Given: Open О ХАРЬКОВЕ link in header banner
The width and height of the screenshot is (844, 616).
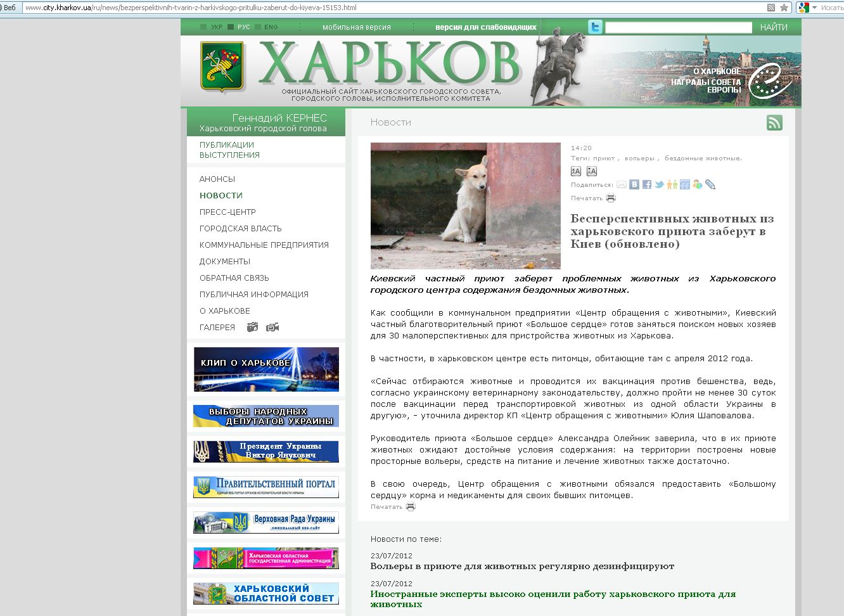Looking at the screenshot, I should 717,72.
